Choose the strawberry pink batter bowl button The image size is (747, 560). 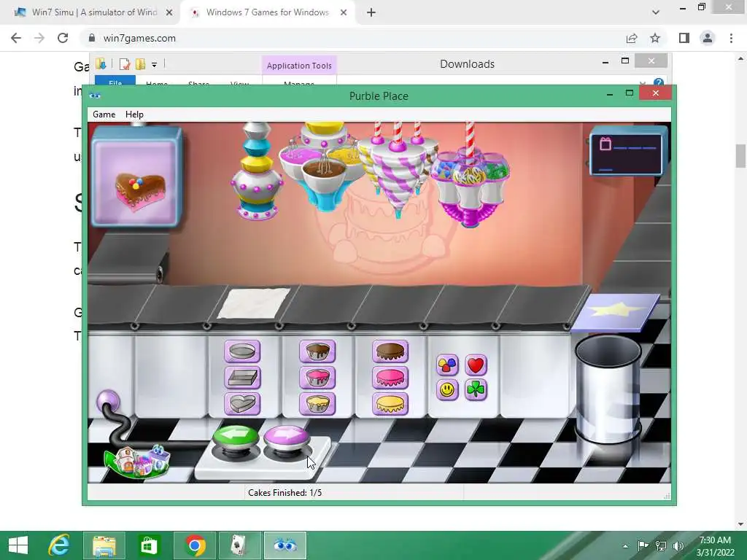[317, 378]
